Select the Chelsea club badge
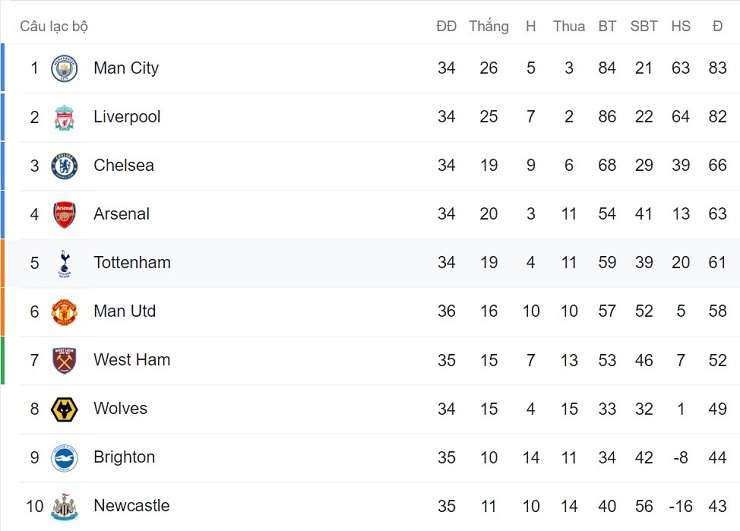This screenshot has width=740, height=531. point(64,166)
